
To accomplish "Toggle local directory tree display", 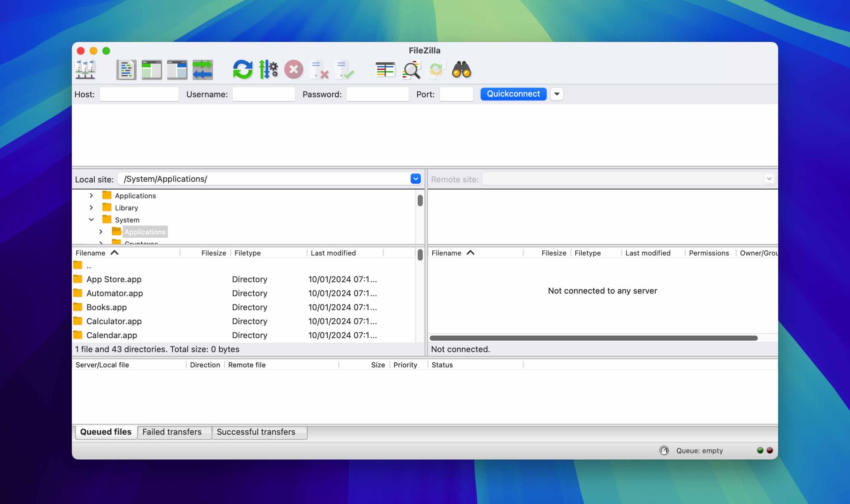I will 151,70.
